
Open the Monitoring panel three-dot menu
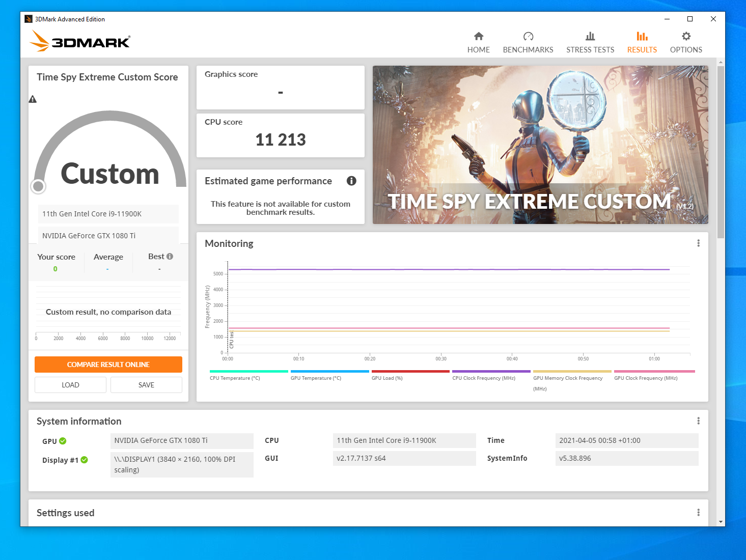[698, 243]
